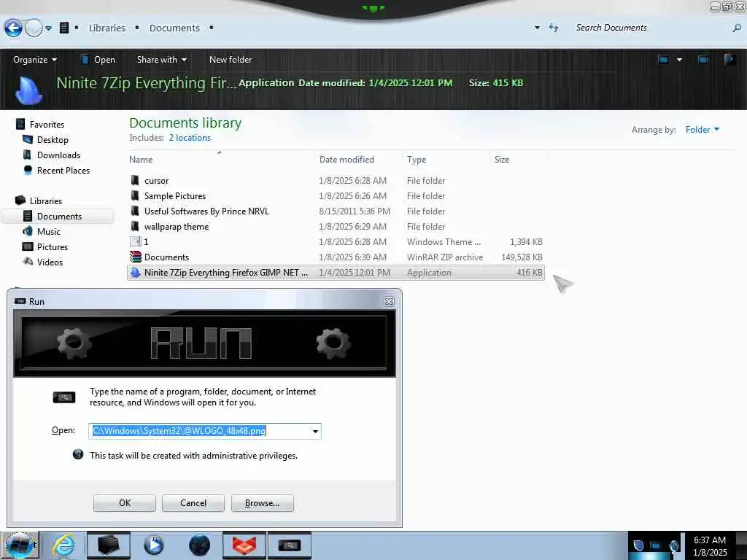Create a New folder
Viewport: 747px width, 560px height.
click(231, 60)
